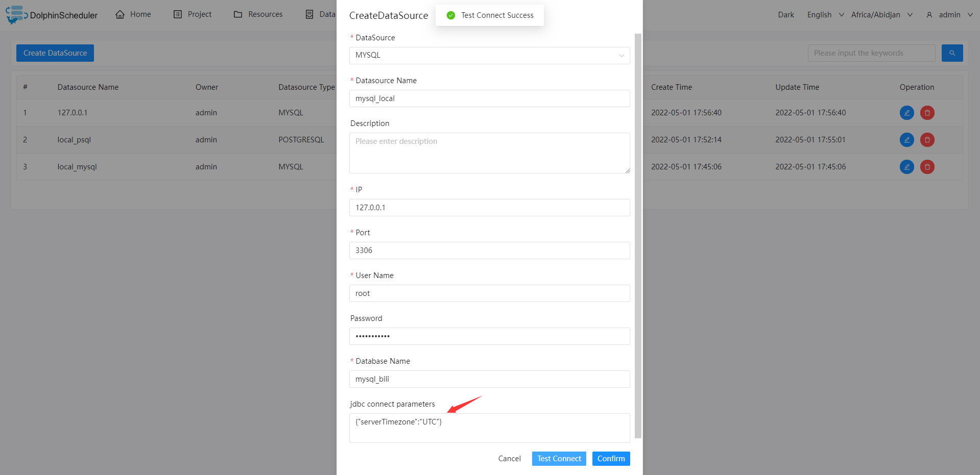Viewport: 980px width, 475px height.
Task: Open the edit icon on local_mysql row
Action: [x=906, y=167]
